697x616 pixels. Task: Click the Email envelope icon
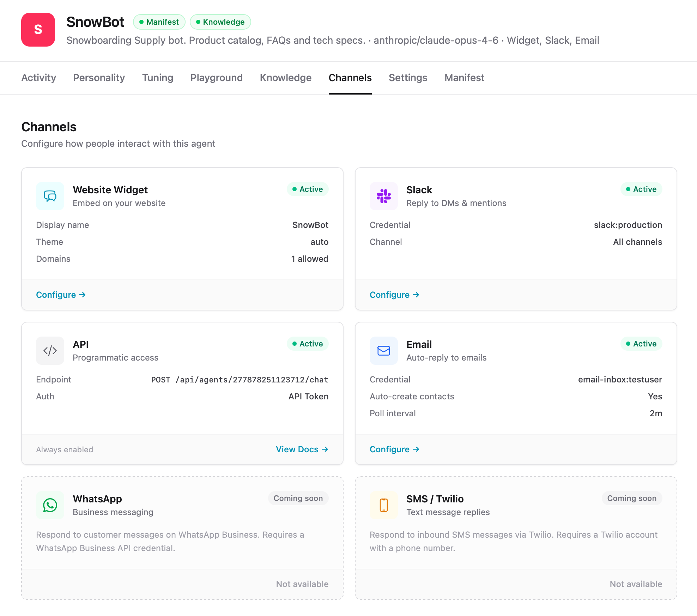(383, 350)
